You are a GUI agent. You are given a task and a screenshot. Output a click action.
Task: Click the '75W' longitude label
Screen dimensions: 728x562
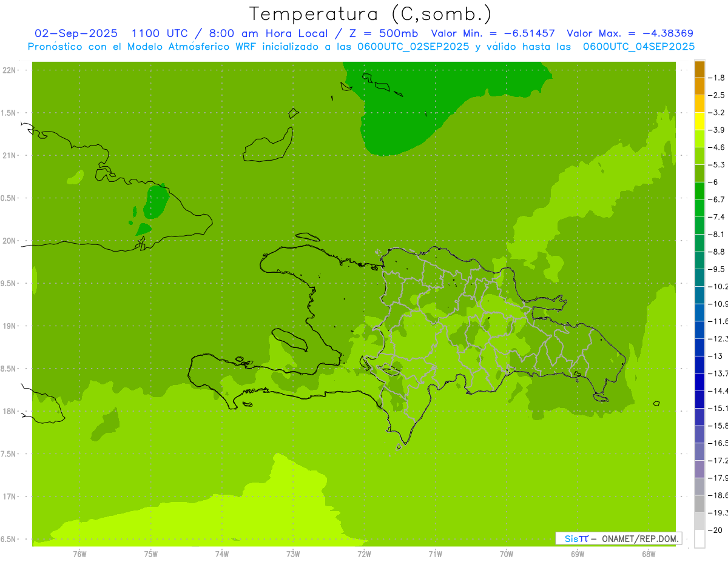click(151, 554)
